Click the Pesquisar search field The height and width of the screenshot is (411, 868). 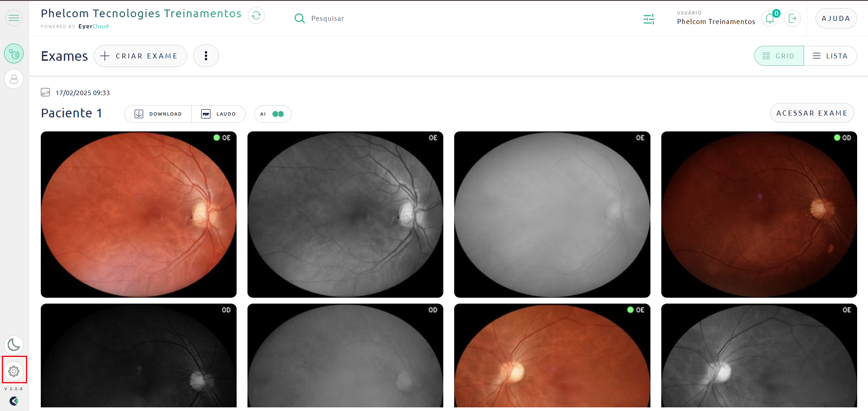pos(327,19)
